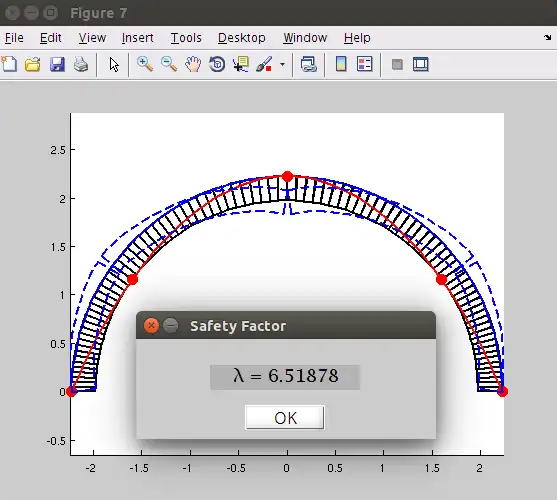Click the Safety Factor dialog title

[238, 326]
